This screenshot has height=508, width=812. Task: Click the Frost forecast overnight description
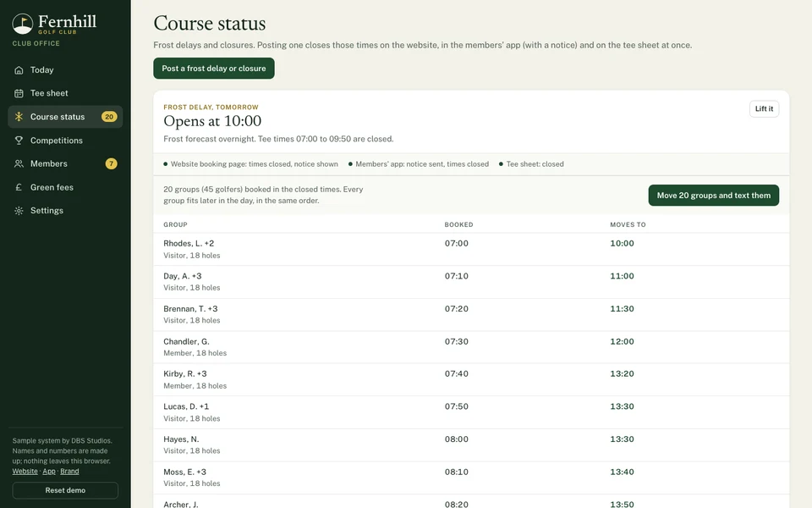point(278,139)
